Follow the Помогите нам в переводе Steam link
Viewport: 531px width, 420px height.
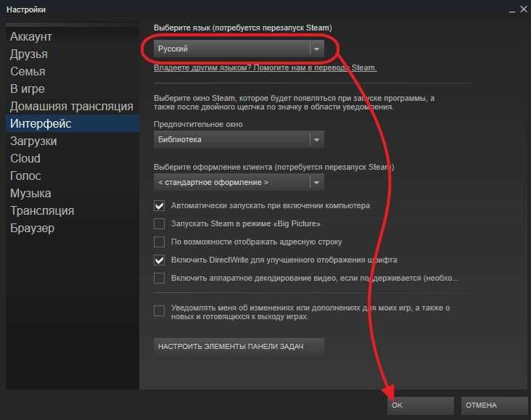click(265, 67)
